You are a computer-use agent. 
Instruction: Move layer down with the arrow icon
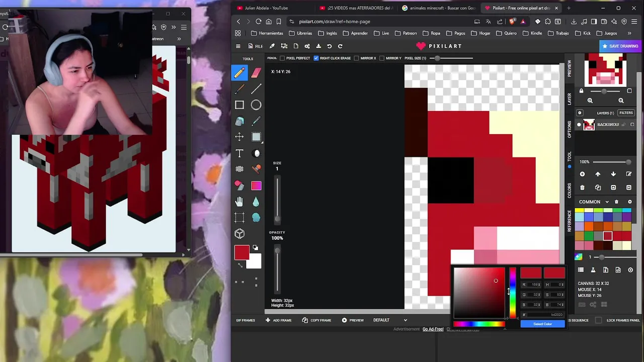coord(613,174)
